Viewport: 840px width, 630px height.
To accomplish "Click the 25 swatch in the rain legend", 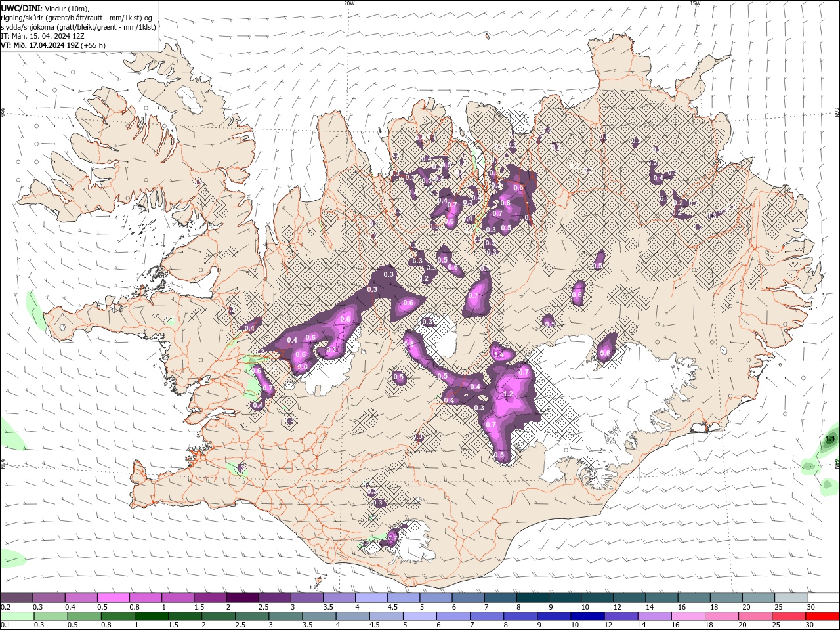I will [x=789, y=616].
